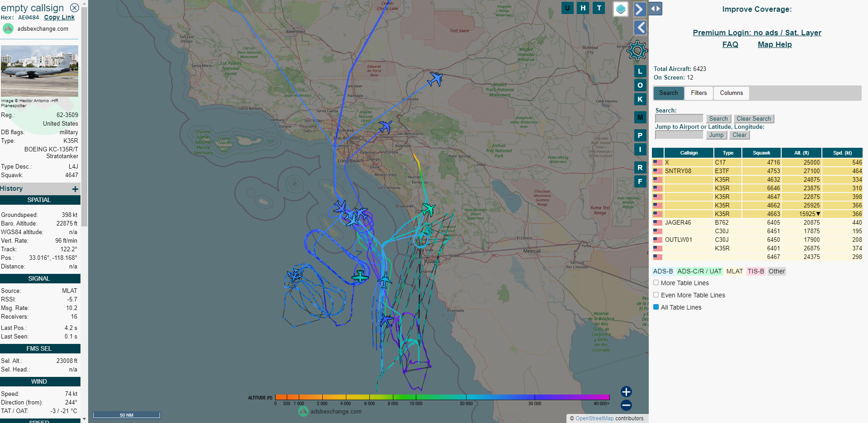Viewport: 868px width, 423px height.
Task: Toggle sidebar width with double-arrow button
Action: tap(656, 9)
